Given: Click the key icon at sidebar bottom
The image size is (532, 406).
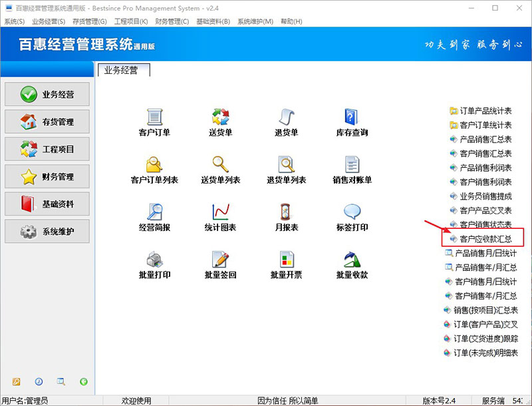Looking at the screenshot, I should 16,381.
